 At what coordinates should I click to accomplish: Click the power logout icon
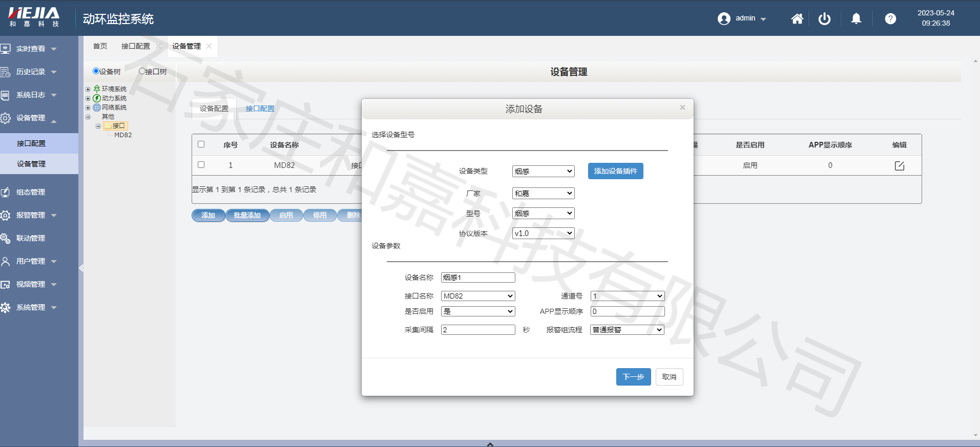coord(824,19)
